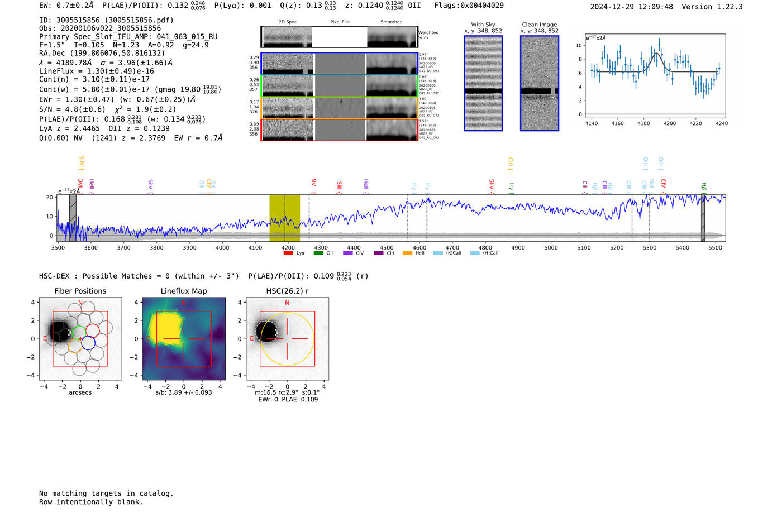Click the green Hβ label near 5460 Å
Image resolution: width=782 pixels, height=532 pixels.
click(x=704, y=188)
